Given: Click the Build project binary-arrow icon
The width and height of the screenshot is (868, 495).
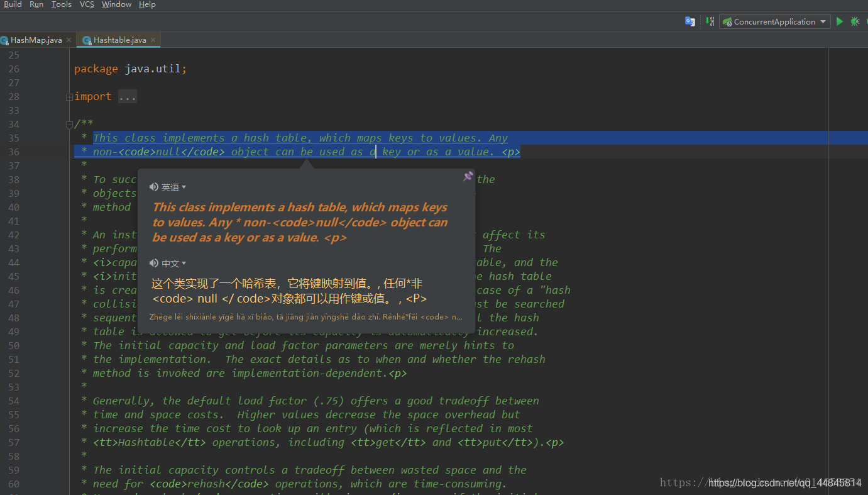Looking at the screenshot, I should (710, 21).
